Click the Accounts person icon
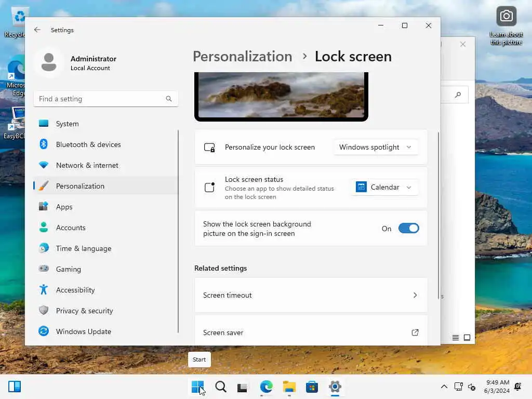 click(x=44, y=228)
